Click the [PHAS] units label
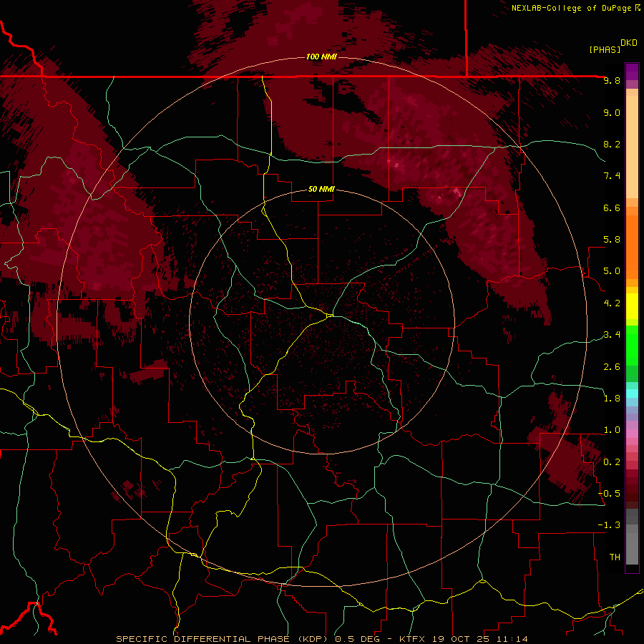The height and width of the screenshot is (644, 644). tap(605, 50)
